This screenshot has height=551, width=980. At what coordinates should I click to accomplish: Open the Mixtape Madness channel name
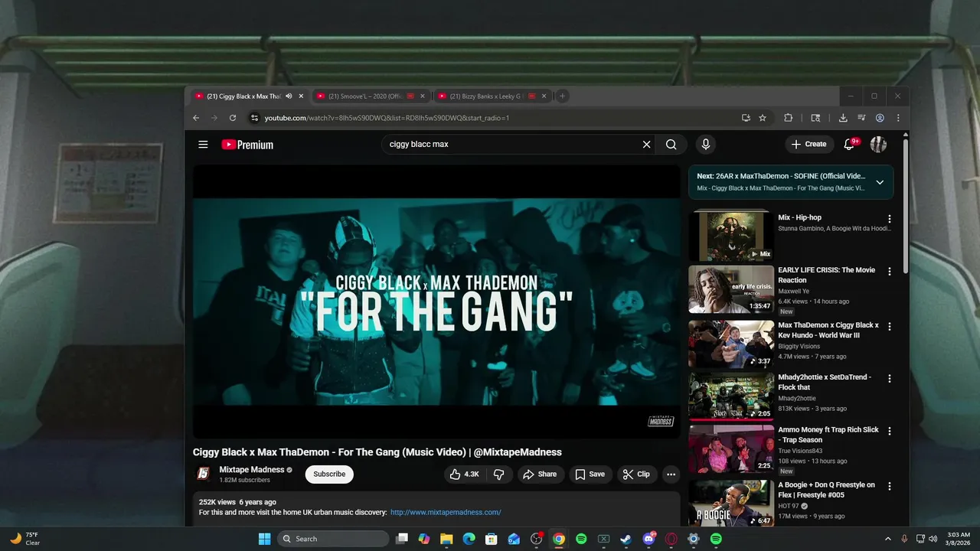(252, 470)
